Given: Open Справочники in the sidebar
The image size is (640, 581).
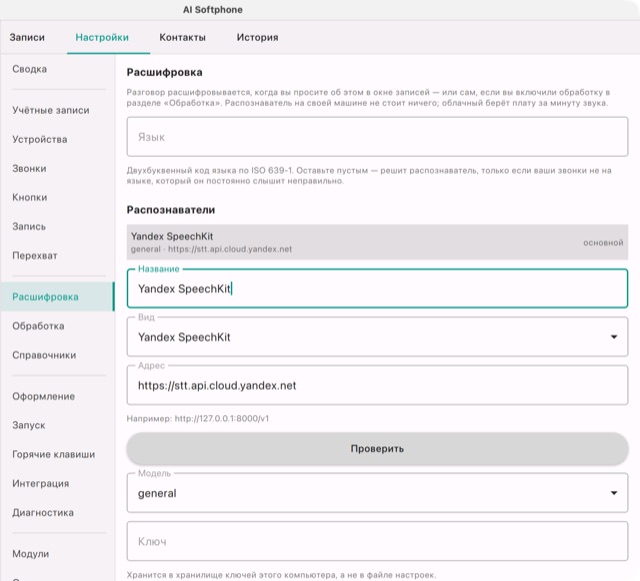Looking at the screenshot, I should pos(57,355).
